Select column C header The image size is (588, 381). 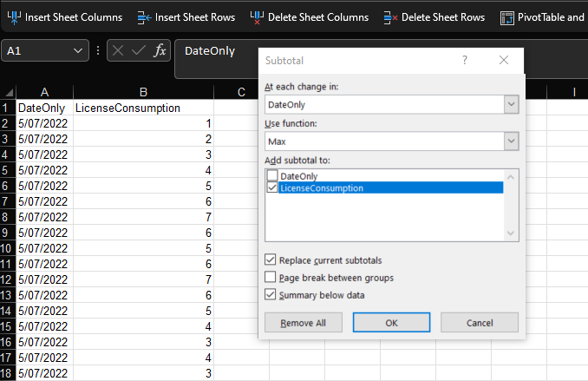click(x=241, y=92)
